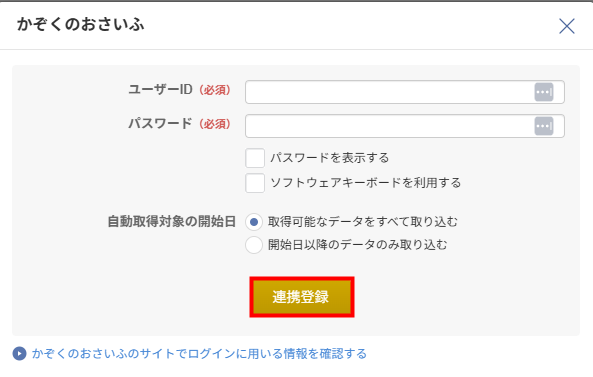The image size is (593, 377).
Task: Open かぞくのおさいふのサイトでログインに用いる情報を確認する link
Action: coord(199,354)
